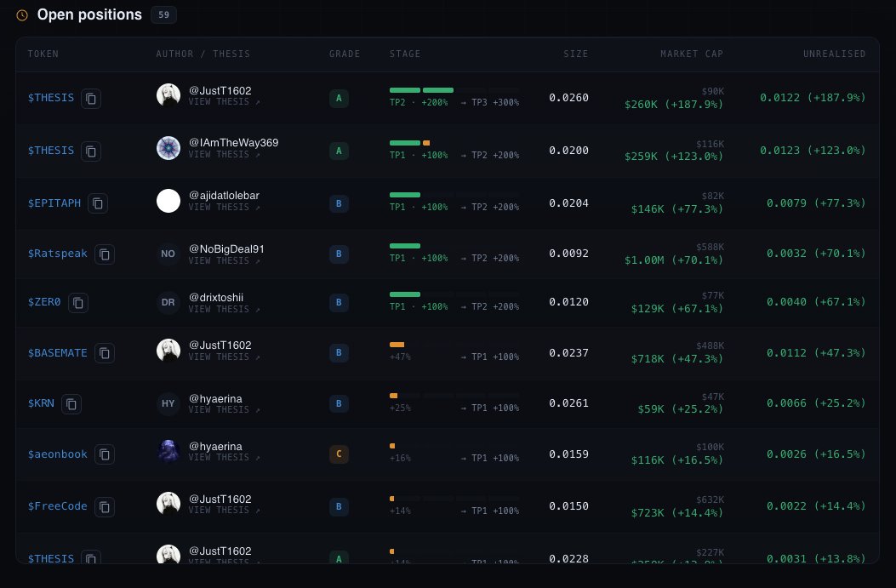The height and width of the screenshot is (588, 896).
Task: Copy the $Ratspeak token address
Action: click(105, 254)
